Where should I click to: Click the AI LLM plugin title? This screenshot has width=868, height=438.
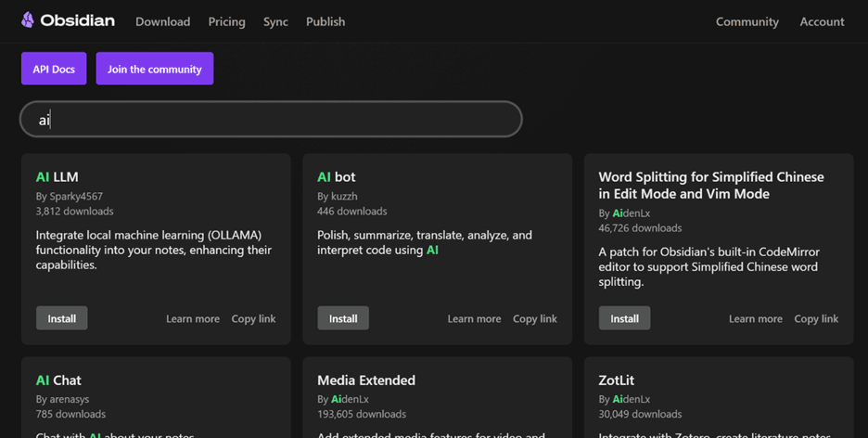click(57, 176)
